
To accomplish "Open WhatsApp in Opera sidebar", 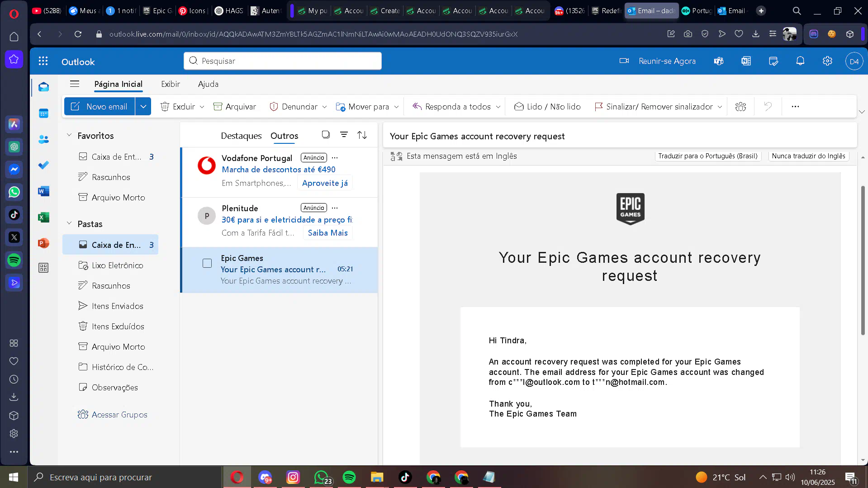I will coord(14,192).
